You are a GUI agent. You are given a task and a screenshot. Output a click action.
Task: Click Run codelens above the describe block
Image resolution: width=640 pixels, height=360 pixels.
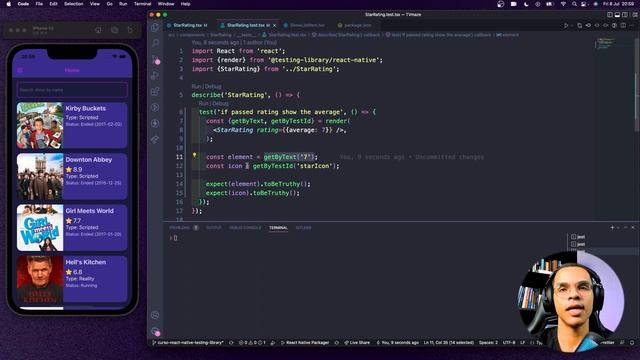pyautogui.click(x=196, y=87)
